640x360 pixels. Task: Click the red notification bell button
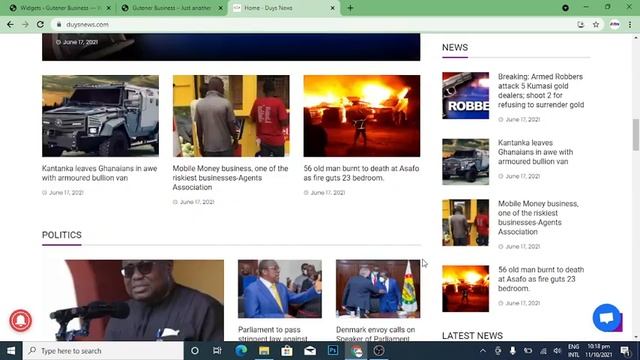[x=20, y=320]
